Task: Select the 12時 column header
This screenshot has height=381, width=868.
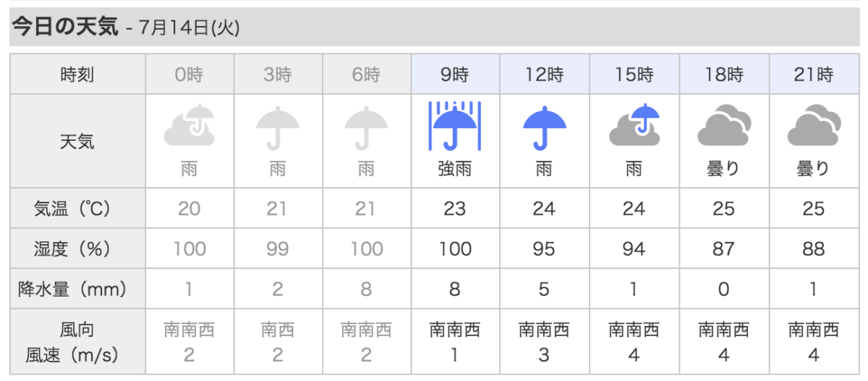Action: pyautogui.click(x=545, y=74)
